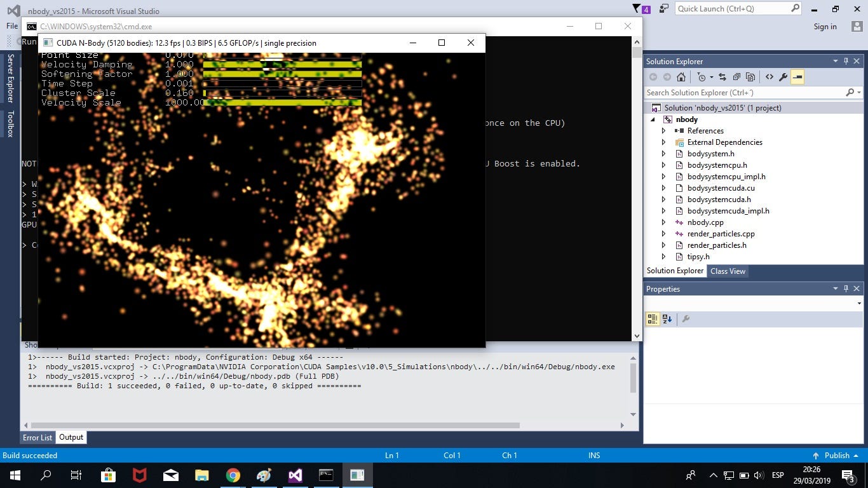
Task: Click Sync with Active Document icon
Action: click(x=722, y=77)
